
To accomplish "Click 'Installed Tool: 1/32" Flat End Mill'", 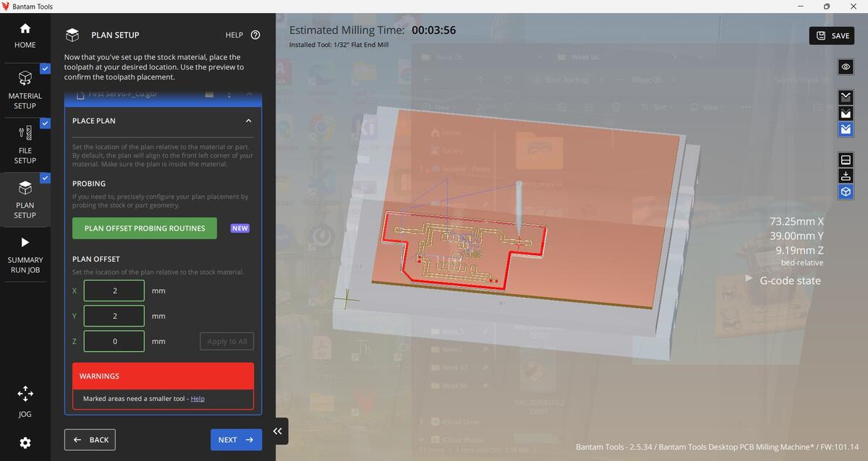I will pyautogui.click(x=339, y=45).
